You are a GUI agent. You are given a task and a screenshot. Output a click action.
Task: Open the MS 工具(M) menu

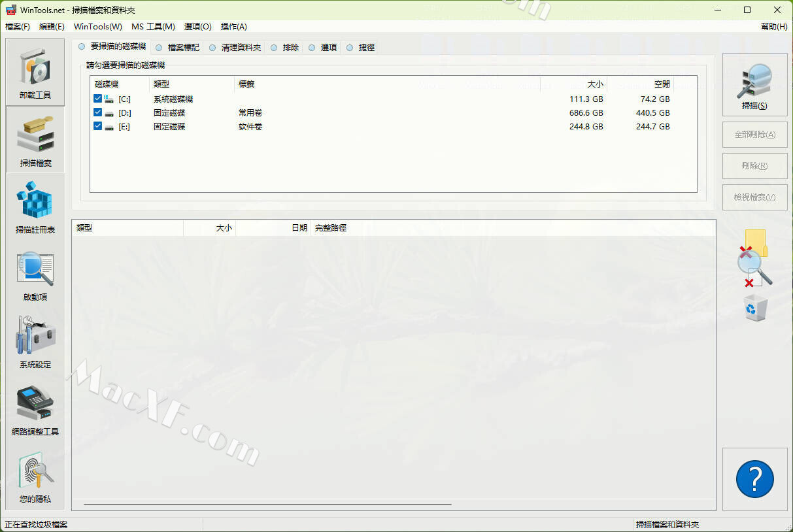(x=153, y=27)
